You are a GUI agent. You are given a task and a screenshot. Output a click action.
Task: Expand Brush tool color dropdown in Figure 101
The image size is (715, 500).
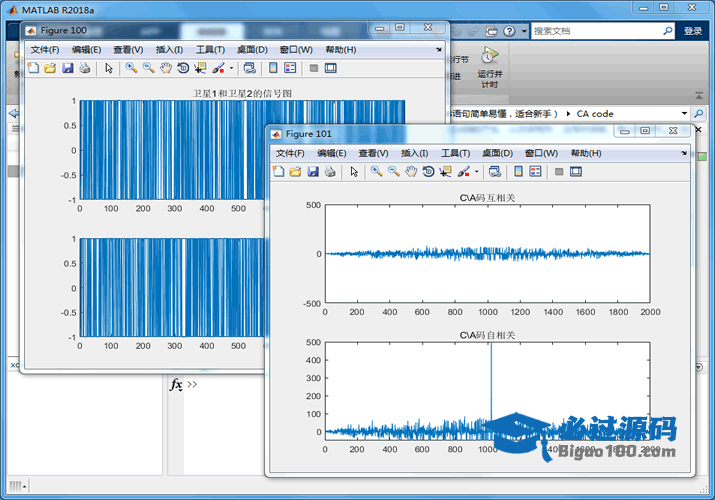pyautogui.click(x=476, y=172)
